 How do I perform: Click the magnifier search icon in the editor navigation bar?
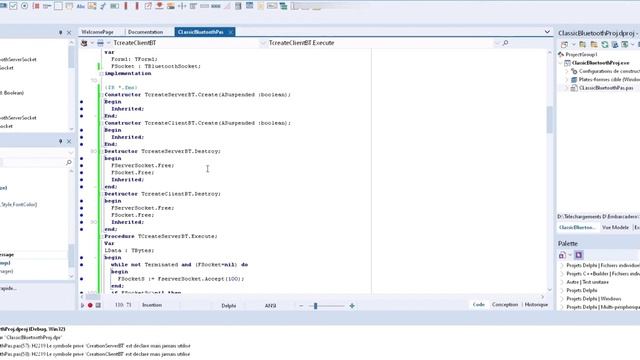pos(505,43)
